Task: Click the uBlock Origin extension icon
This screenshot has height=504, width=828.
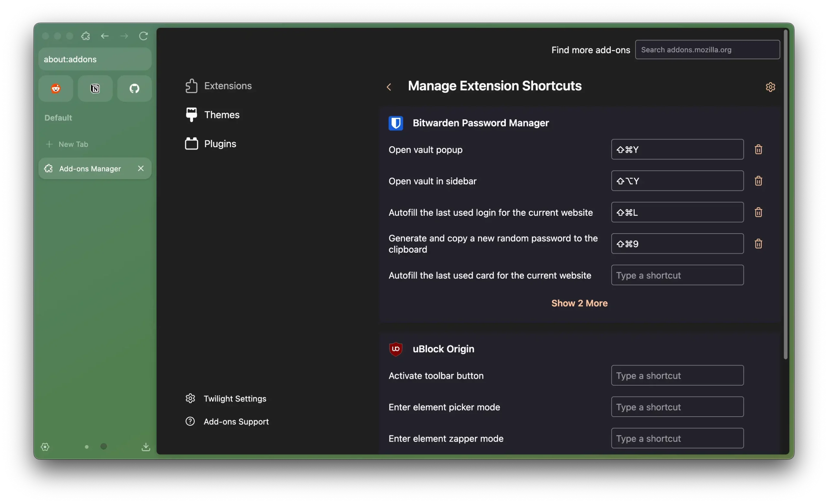Action: (395, 349)
